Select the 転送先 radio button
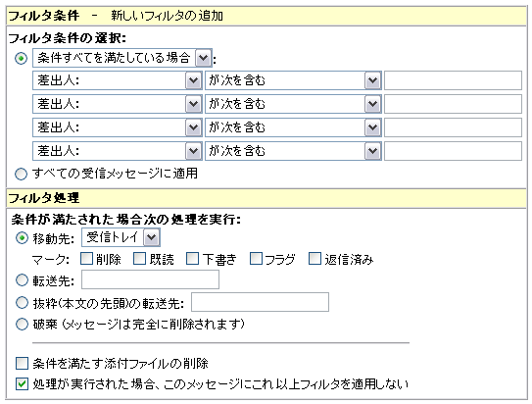The height and width of the screenshot is (404, 532). (22, 280)
